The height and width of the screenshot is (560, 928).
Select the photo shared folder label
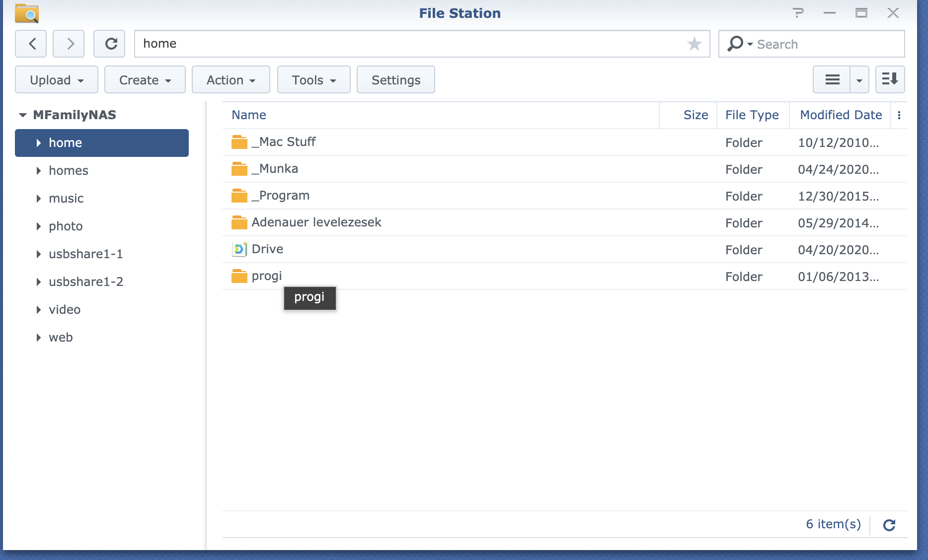(66, 226)
